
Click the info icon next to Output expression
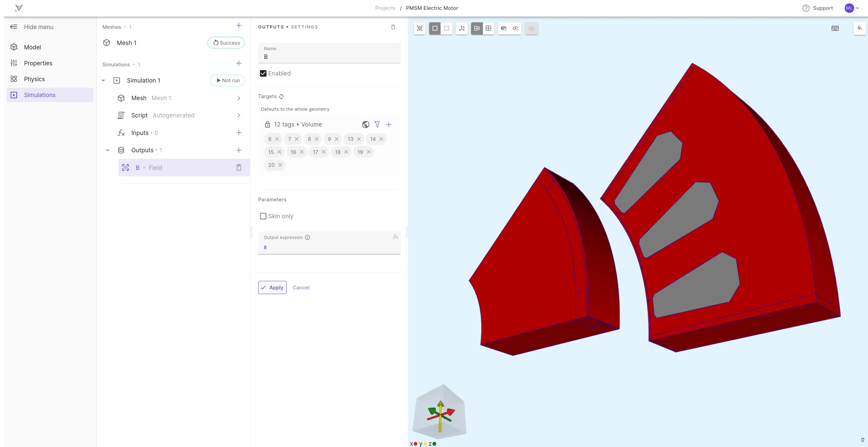pos(307,238)
